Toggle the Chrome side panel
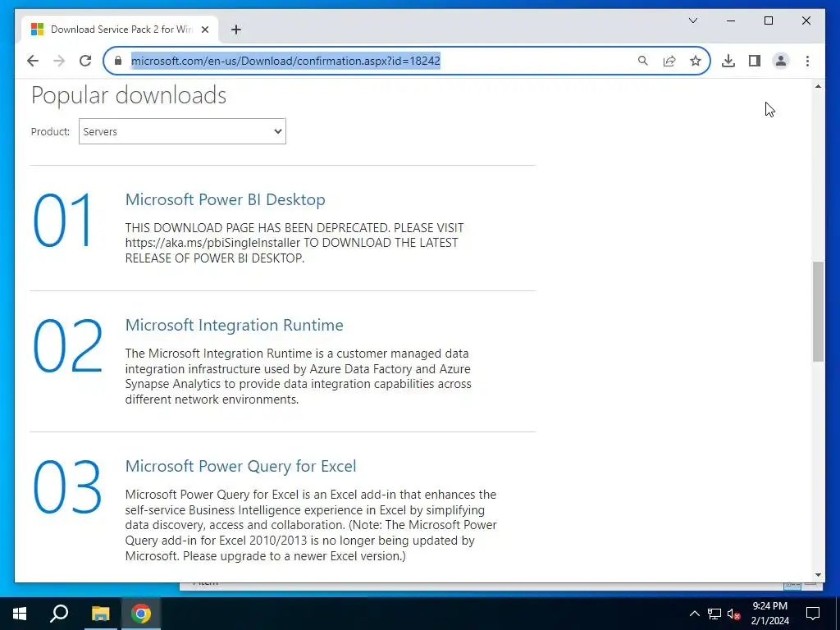This screenshot has width=840, height=630. tap(755, 61)
